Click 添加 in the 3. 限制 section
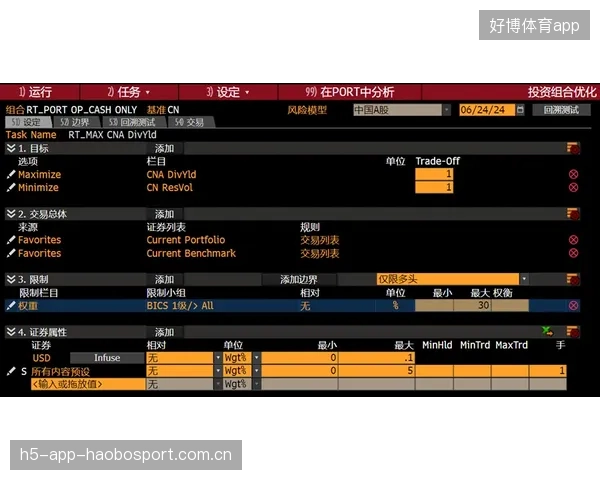 165,279
